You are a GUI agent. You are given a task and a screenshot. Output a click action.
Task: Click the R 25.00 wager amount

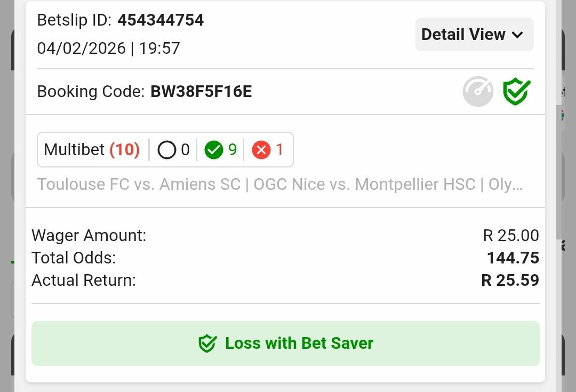(510, 235)
